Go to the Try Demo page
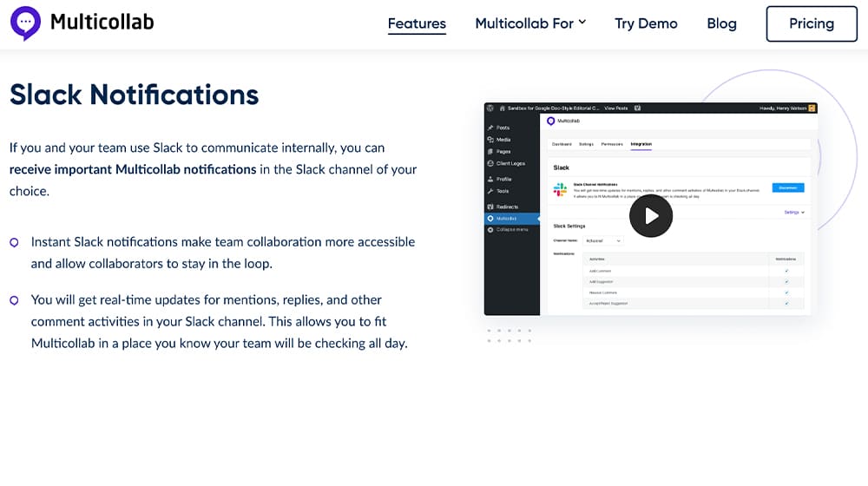 tap(646, 23)
